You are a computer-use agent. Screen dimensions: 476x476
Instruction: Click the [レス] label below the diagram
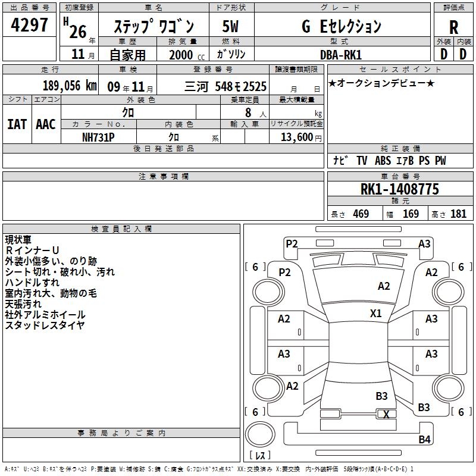(x=262, y=455)
